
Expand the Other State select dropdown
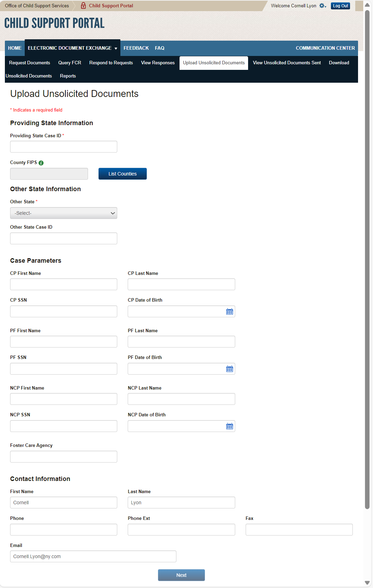click(64, 213)
